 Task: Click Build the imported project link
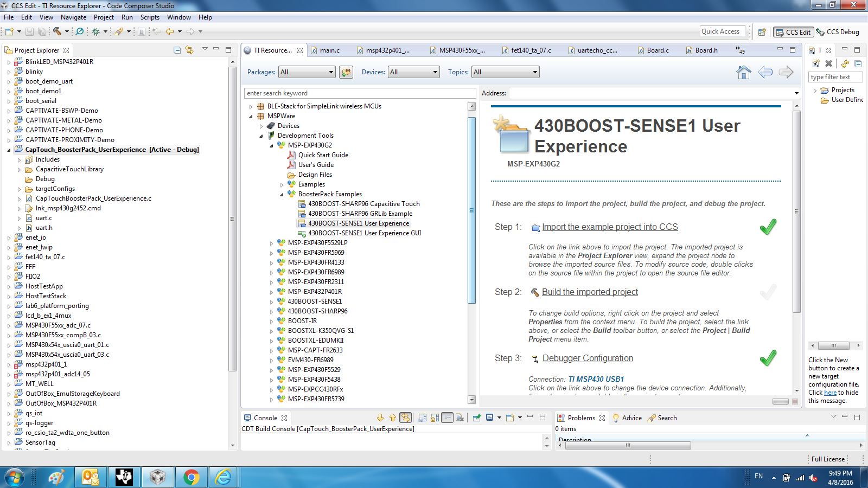pos(590,292)
